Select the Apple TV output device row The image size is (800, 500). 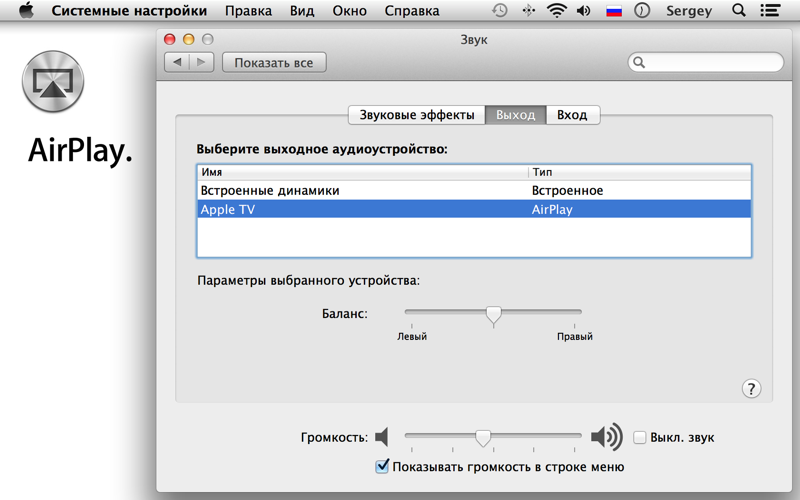pyautogui.click(x=474, y=209)
